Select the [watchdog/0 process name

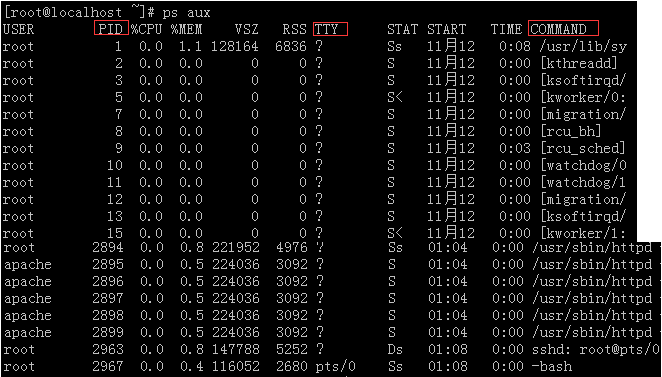click(x=583, y=165)
